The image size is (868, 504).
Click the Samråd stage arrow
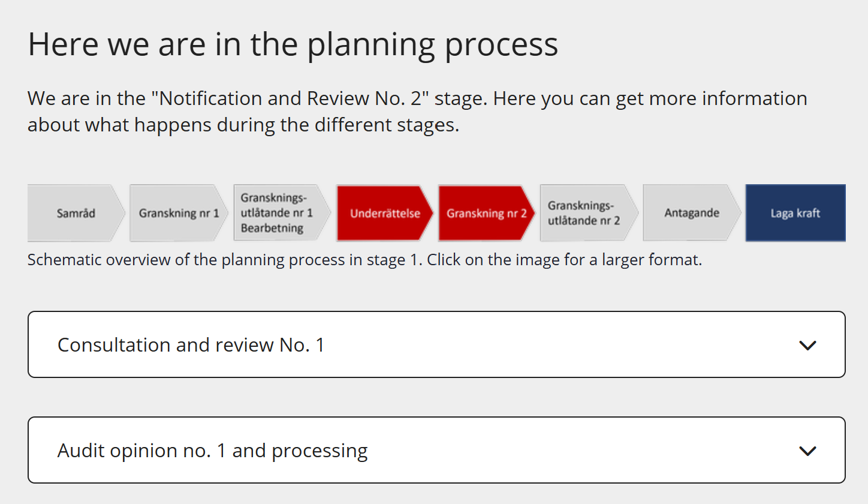pos(76,213)
